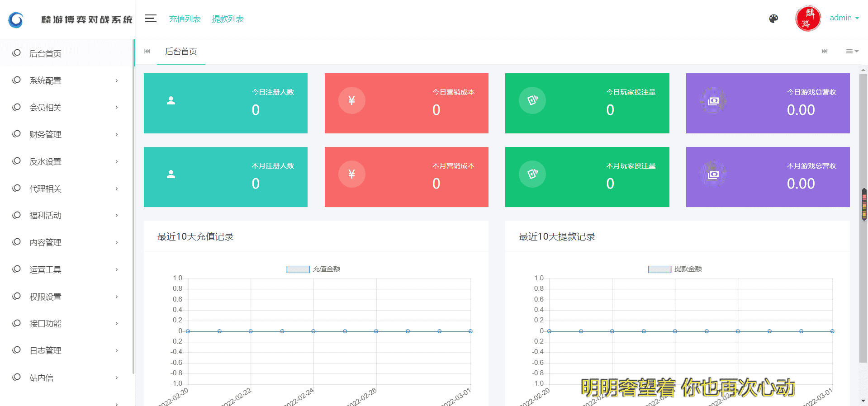Click the cards icon in 今日玩家投注量 card
The width and height of the screenshot is (868, 406).
532,100
